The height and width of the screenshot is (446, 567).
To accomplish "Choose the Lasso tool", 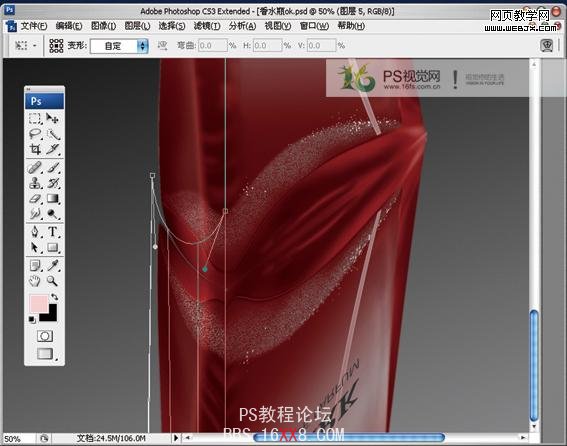I will pyautogui.click(x=35, y=134).
